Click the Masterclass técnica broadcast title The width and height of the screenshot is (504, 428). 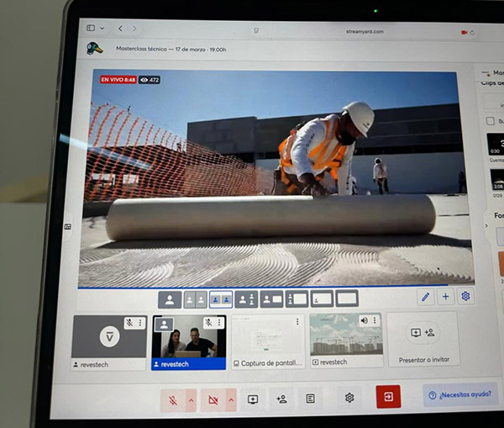tap(171, 50)
